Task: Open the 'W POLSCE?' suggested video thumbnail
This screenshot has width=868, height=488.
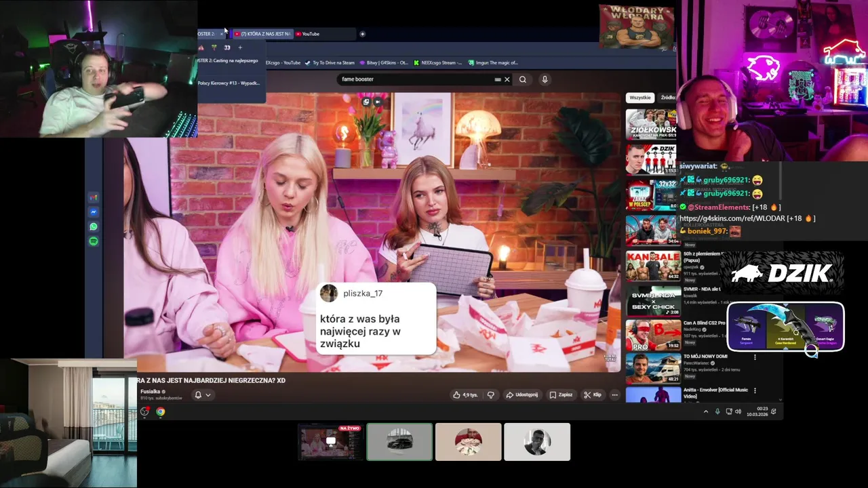Action: point(651,194)
